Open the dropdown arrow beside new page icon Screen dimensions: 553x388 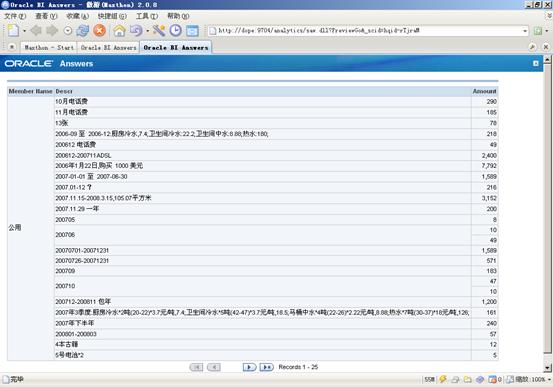click(24, 31)
